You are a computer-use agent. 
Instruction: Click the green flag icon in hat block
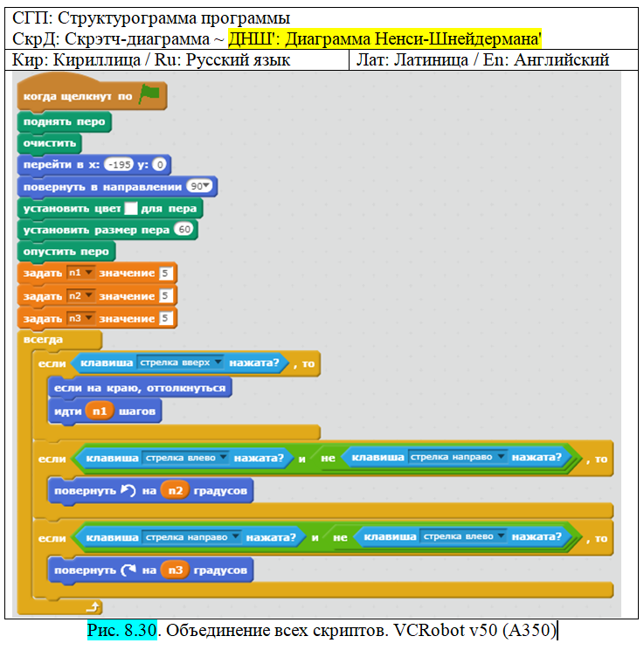pos(149,94)
